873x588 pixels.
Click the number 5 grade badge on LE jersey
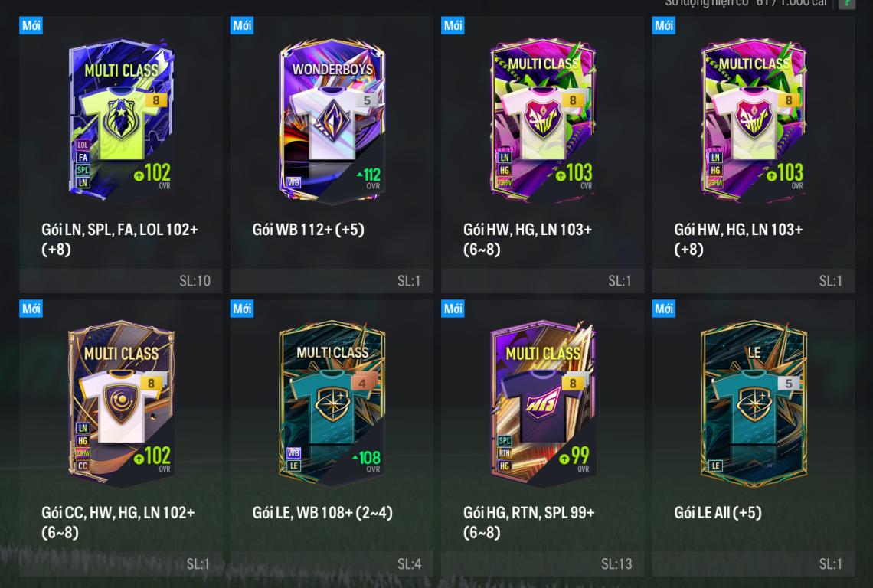(788, 383)
